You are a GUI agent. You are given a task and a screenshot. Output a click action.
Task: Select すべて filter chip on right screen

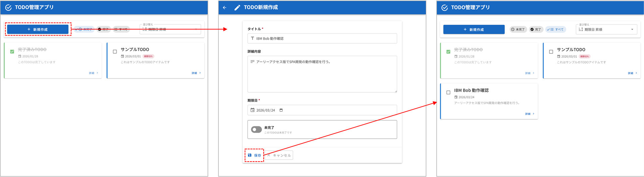pos(555,30)
